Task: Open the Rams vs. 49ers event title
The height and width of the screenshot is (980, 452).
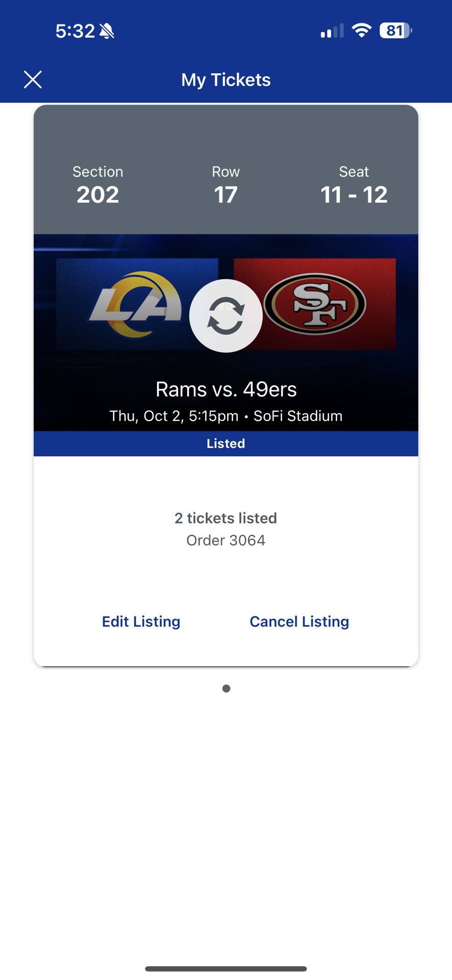Action: click(x=226, y=389)
